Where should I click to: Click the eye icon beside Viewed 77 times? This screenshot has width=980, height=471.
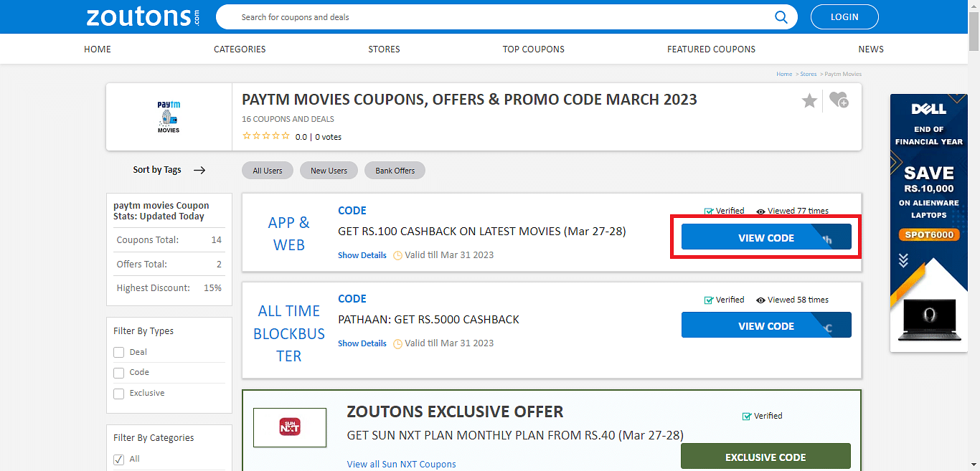(760, 211)
